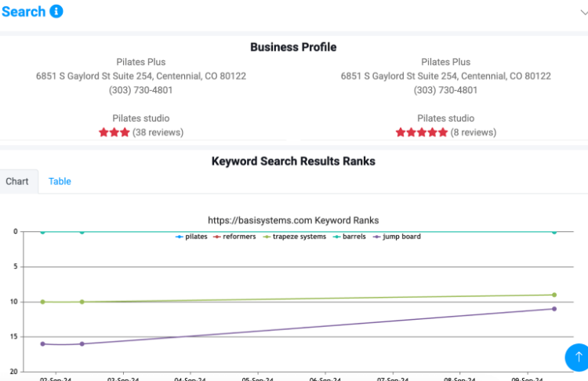The image size is (588, 381).
Task: Click the scroll-to-top arrow button
Action: coord(578,357)
